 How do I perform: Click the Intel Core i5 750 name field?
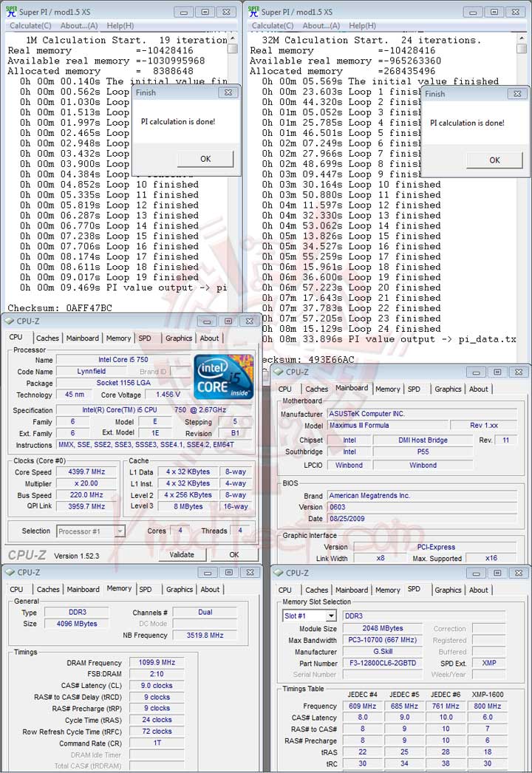(x=123, y=360)
